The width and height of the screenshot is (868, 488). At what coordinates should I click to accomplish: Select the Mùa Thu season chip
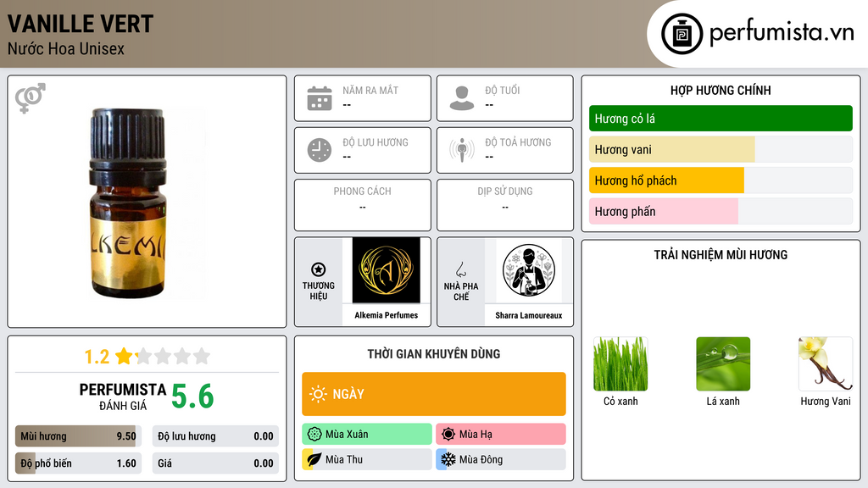tap(367, 459)
